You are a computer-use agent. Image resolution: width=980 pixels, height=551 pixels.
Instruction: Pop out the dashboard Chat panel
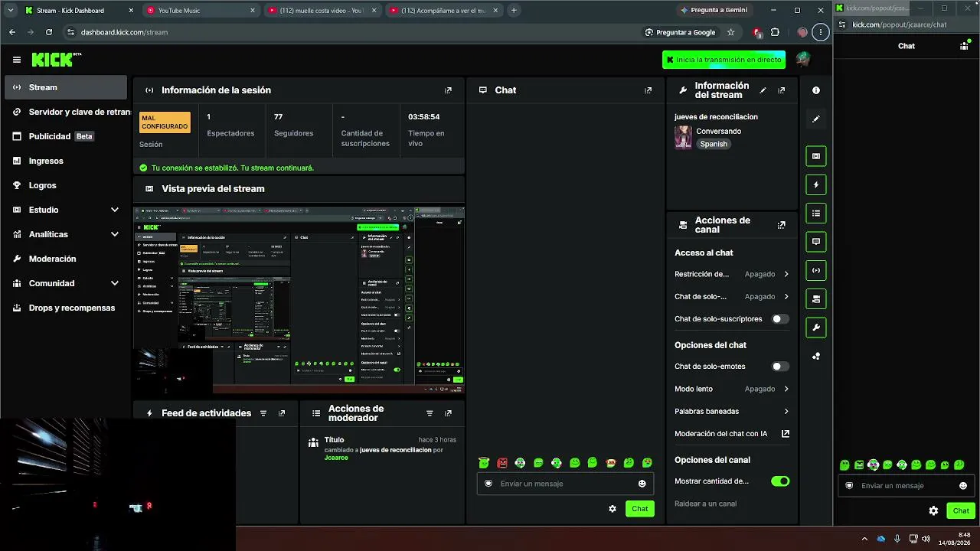point(648,90)
